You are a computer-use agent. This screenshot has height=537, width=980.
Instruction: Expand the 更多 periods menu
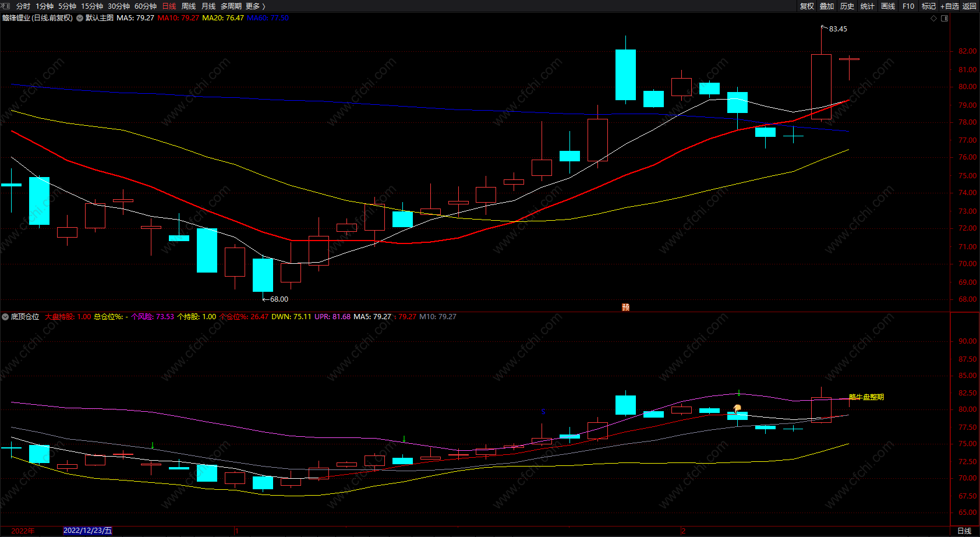[x=255, y=6]
